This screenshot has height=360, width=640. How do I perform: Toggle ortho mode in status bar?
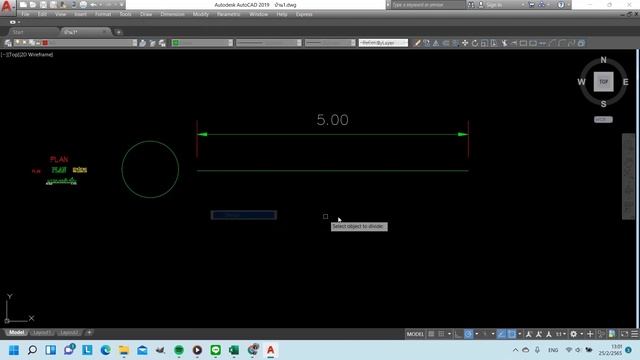click(458, 334)
